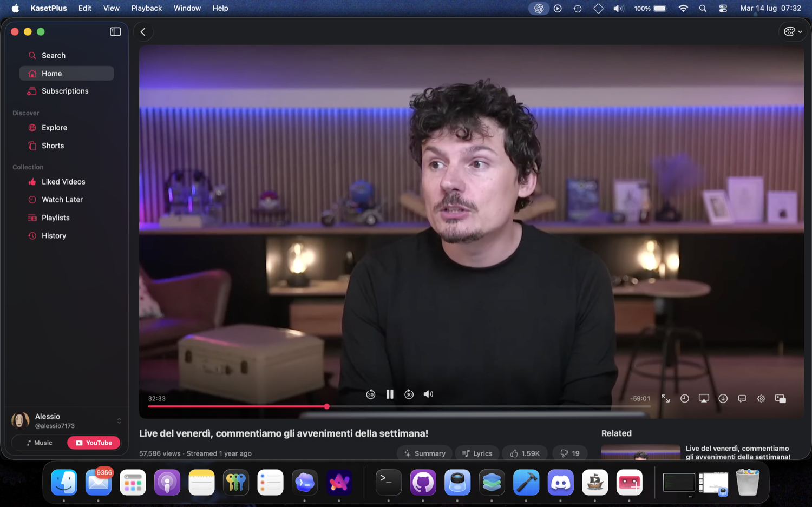Click the Alessio profile avatar
This screenshot has width=812, height=507.
point(20,420)
